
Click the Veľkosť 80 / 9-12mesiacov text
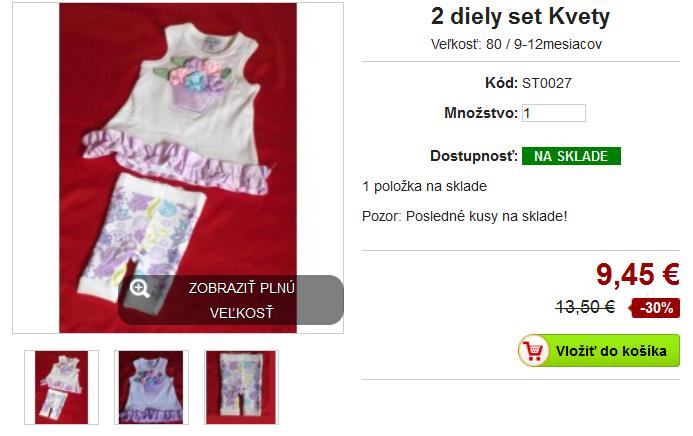click(x=516, y=44)
